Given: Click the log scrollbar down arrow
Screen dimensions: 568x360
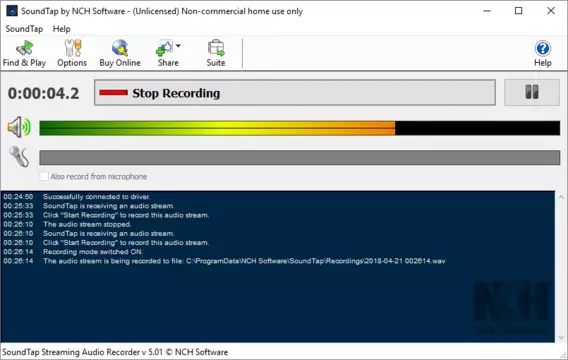Looking at the screenshot, I should click(x=561, y=338).
